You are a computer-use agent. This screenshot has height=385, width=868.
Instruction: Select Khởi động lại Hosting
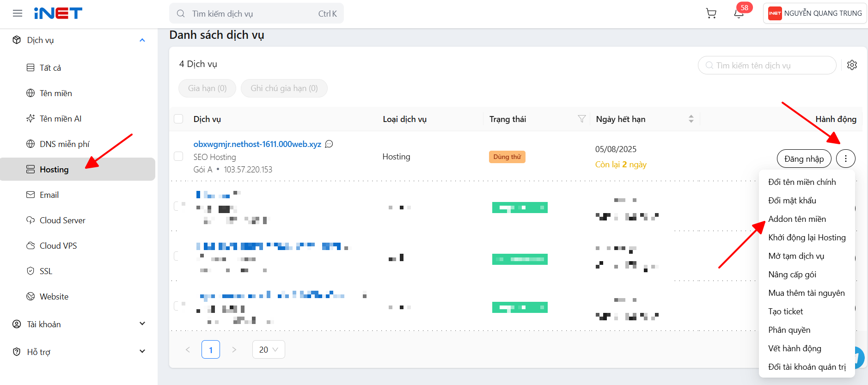coord(807,237)
